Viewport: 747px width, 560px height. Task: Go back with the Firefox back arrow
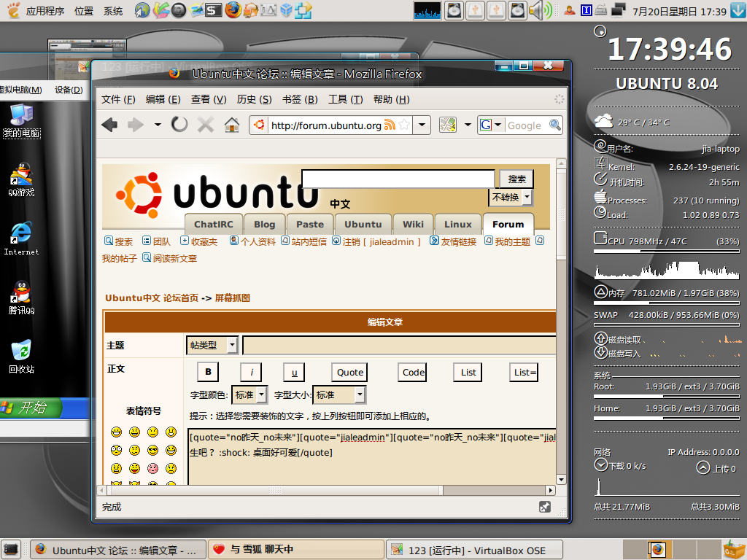tap(109, 125)
